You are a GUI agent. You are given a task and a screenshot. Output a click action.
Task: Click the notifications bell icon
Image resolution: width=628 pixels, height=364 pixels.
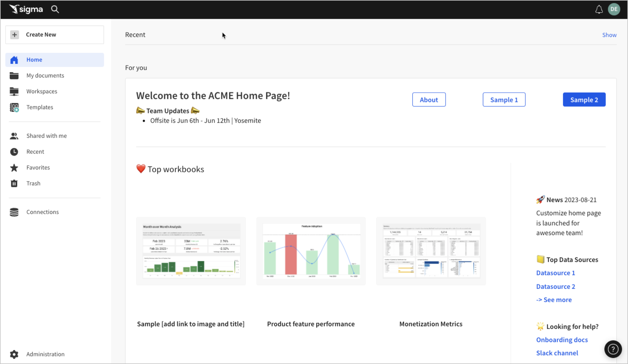(x=599, y=9)
